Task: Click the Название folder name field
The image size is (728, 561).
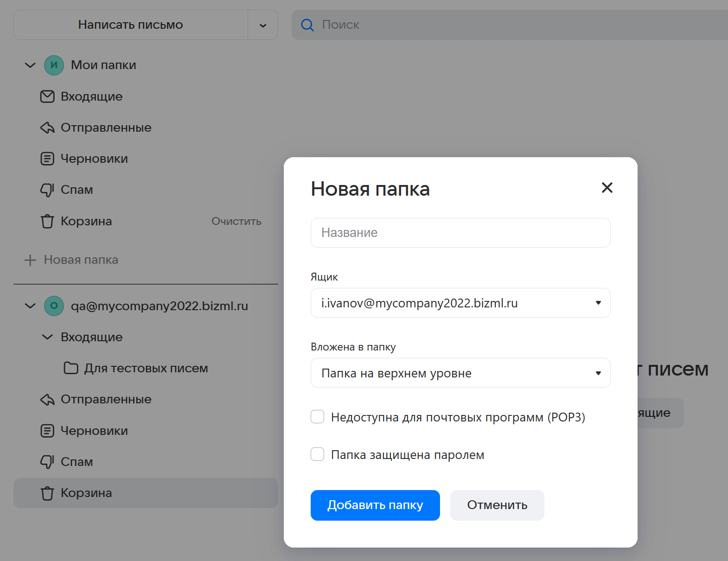Action: [x=460, y=233]
